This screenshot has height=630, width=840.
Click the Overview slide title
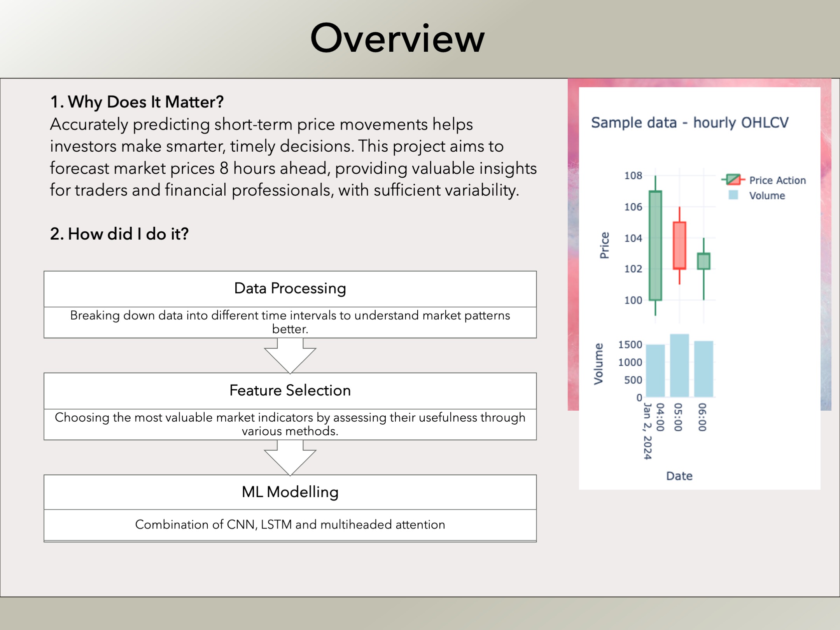[x=397, y=38]
